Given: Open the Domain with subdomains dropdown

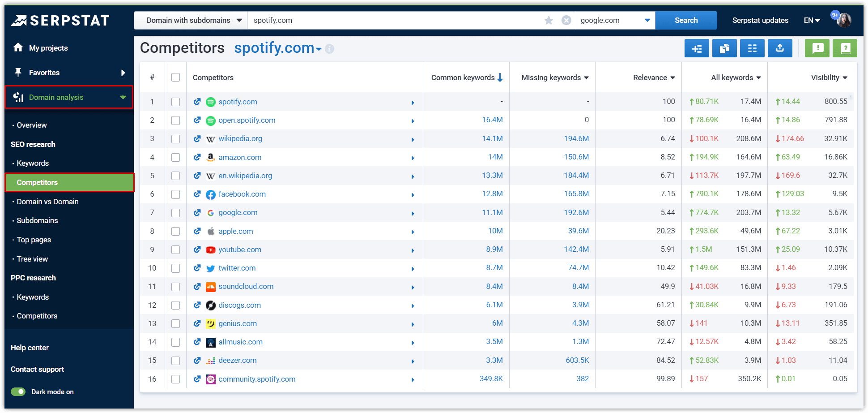Looking at the screenshot, I should pos(190,20).
